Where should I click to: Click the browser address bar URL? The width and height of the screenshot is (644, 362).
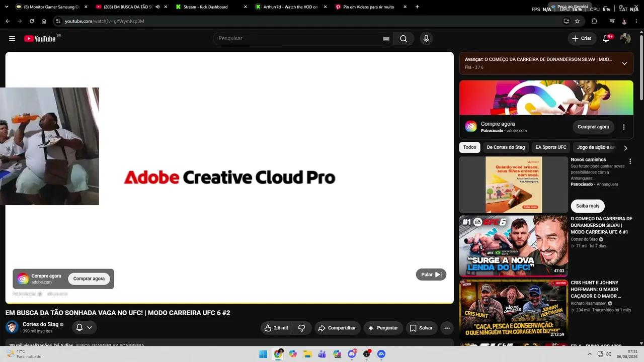[105, 21]
